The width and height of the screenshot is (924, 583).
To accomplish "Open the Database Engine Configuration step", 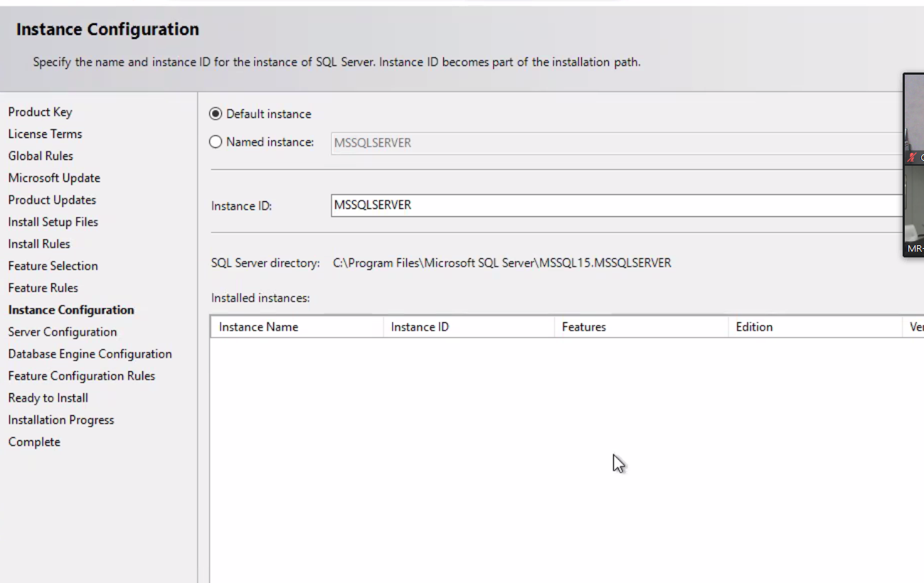I will coord(90,353).
